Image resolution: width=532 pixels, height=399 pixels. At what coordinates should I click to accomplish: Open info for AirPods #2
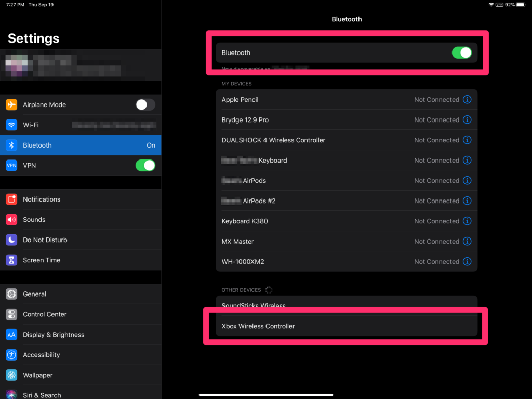[x=467, y=201]
